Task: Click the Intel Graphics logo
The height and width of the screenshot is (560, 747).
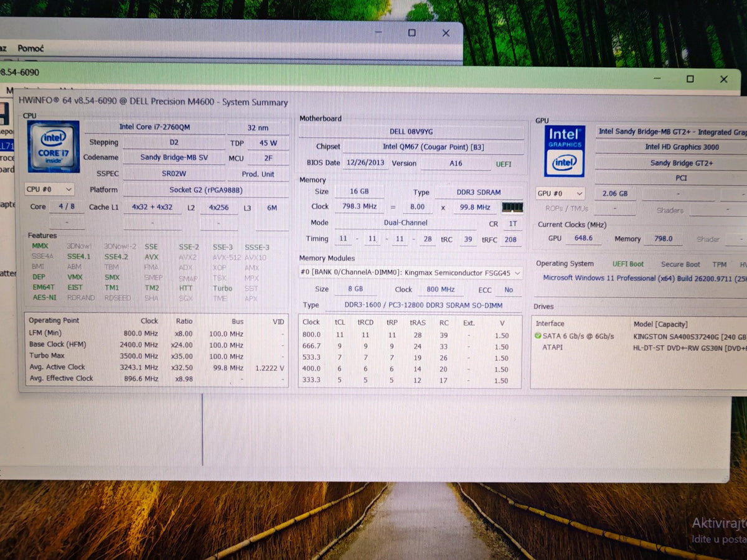Action: [565, 151]
